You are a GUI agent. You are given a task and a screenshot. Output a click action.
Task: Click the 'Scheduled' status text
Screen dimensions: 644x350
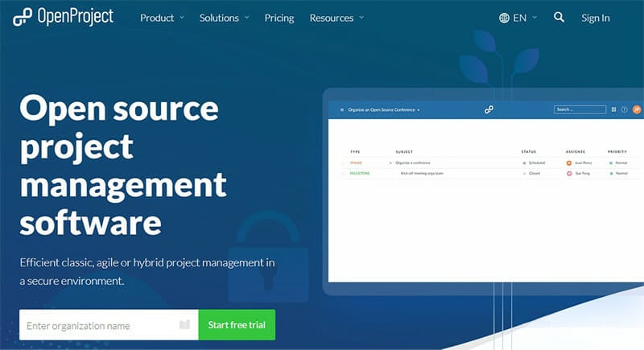pos(537,163)
